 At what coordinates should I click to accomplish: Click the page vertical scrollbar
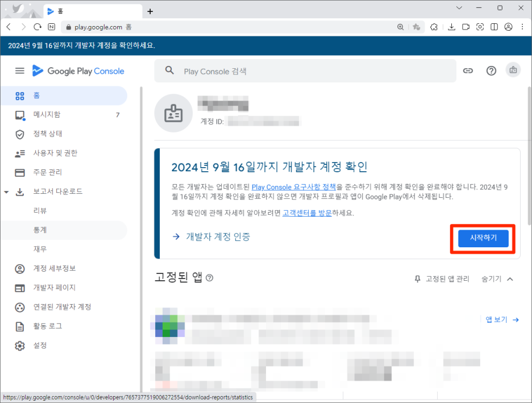(x=529, y=156)
